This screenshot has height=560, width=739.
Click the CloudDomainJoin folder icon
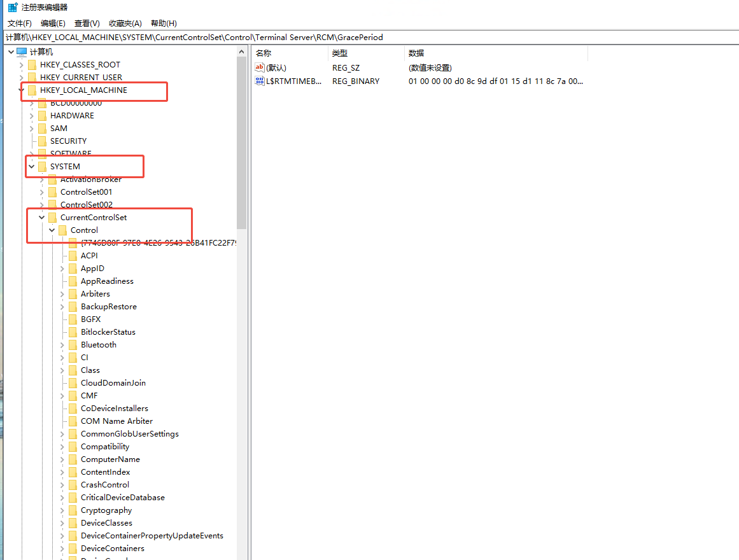(73, 382)
